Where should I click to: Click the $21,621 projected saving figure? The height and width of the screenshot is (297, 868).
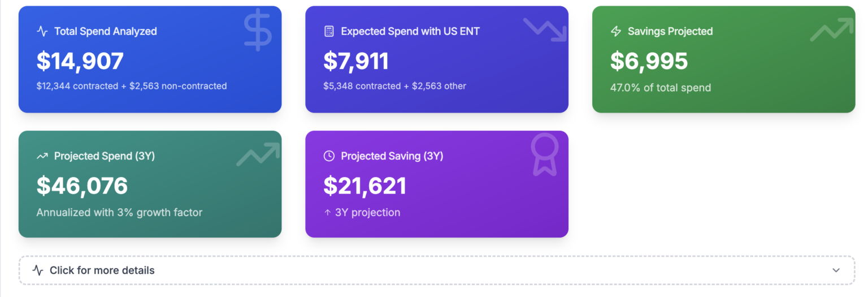(x=364, y=186)
